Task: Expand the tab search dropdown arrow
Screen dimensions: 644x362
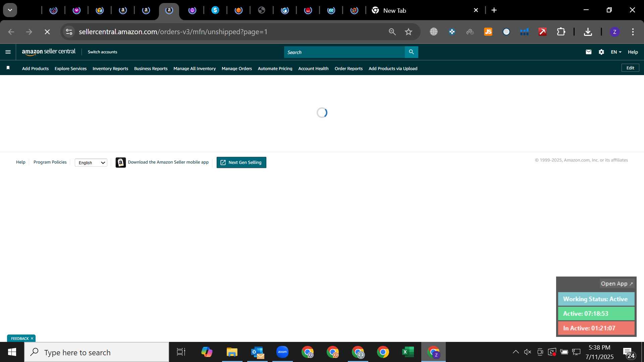Action: coord(10,10)
